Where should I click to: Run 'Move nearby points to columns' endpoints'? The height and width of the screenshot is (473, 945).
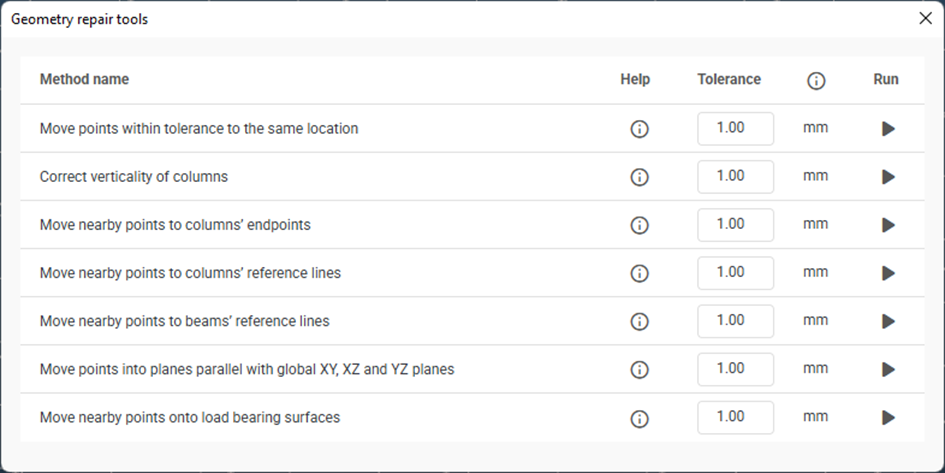point(888,225)
